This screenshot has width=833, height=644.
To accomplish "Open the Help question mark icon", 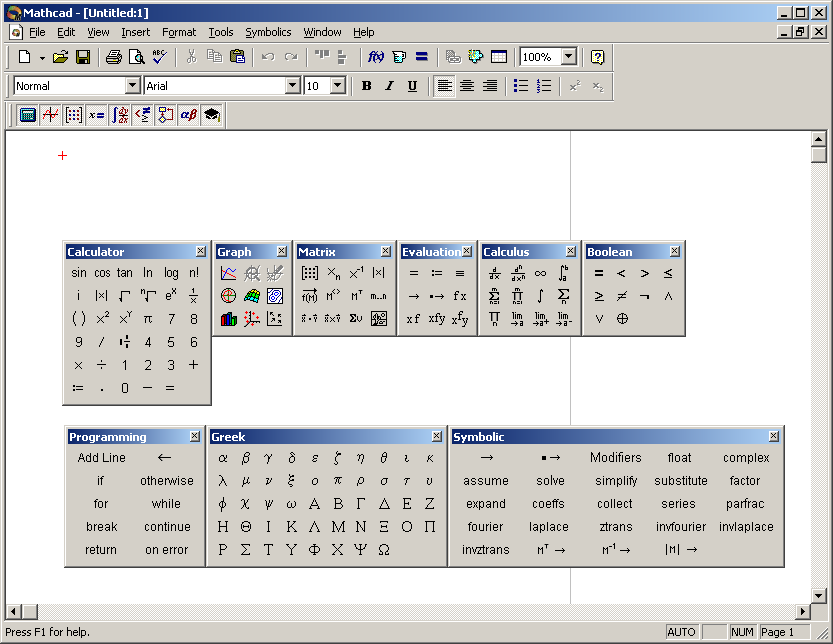I will point(598,57).
